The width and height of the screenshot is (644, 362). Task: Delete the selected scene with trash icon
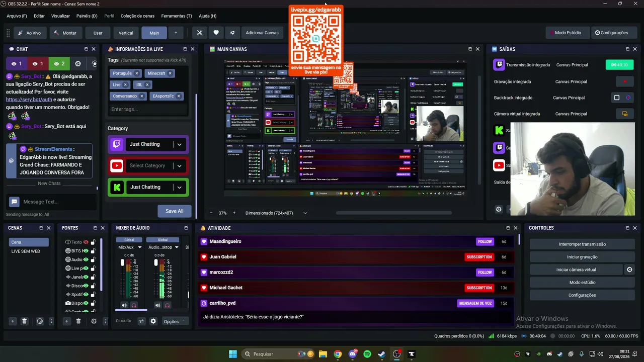pyautogui.click(x=24, y=321)
